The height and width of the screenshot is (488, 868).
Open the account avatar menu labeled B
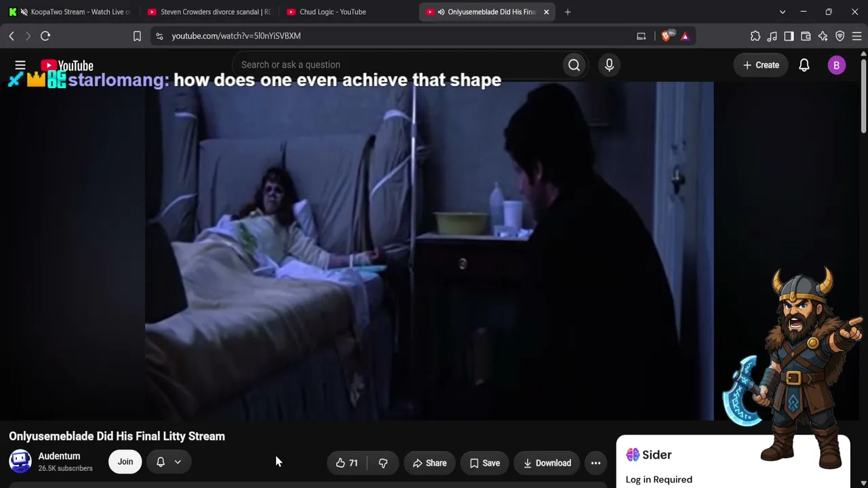[x=836, y=65]
